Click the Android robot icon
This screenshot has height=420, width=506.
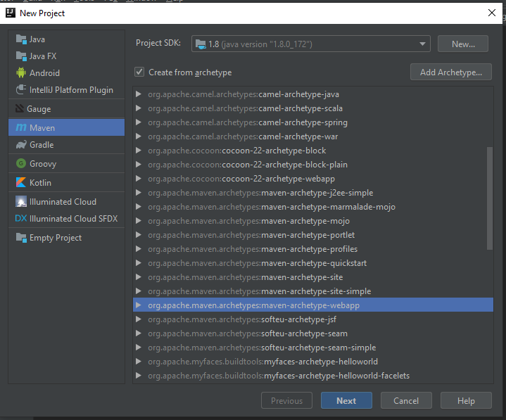(21, 73)
